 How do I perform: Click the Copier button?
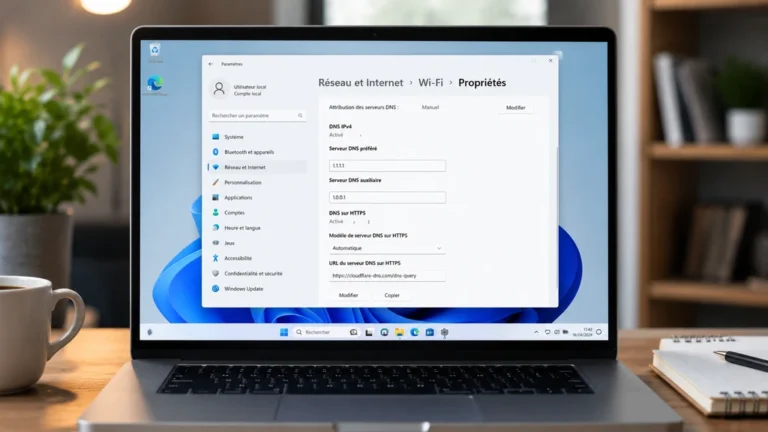click(392, 295)
